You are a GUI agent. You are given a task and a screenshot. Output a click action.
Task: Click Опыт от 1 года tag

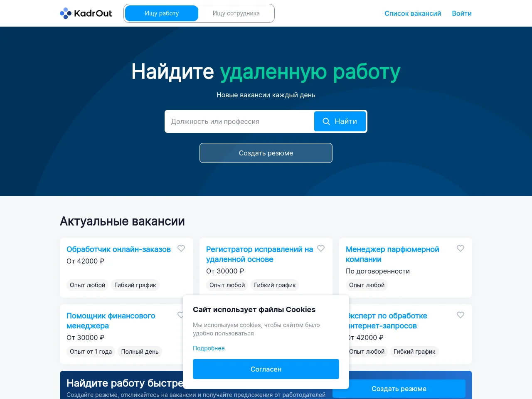pos(91,352)
